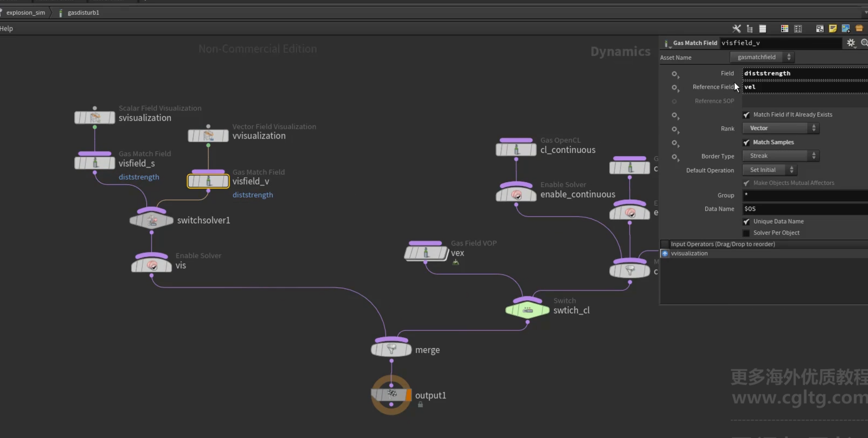
Task: Uncheck the Match Samples checkbox
Action: [746, 143]
